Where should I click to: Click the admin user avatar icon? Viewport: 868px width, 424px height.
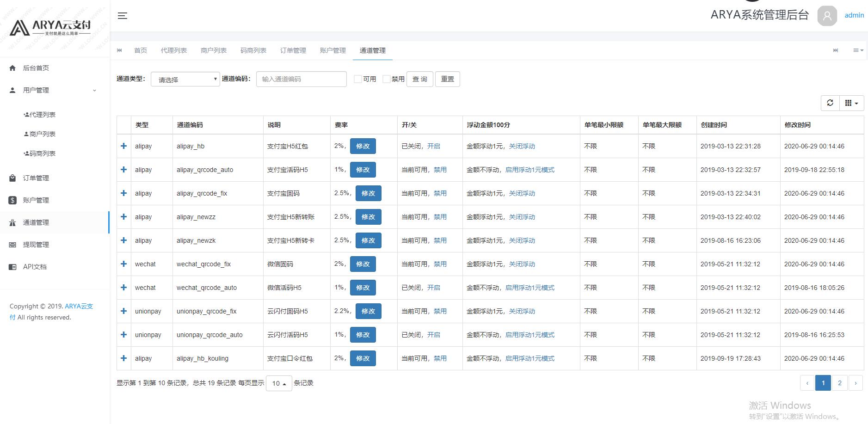(827, 16)
